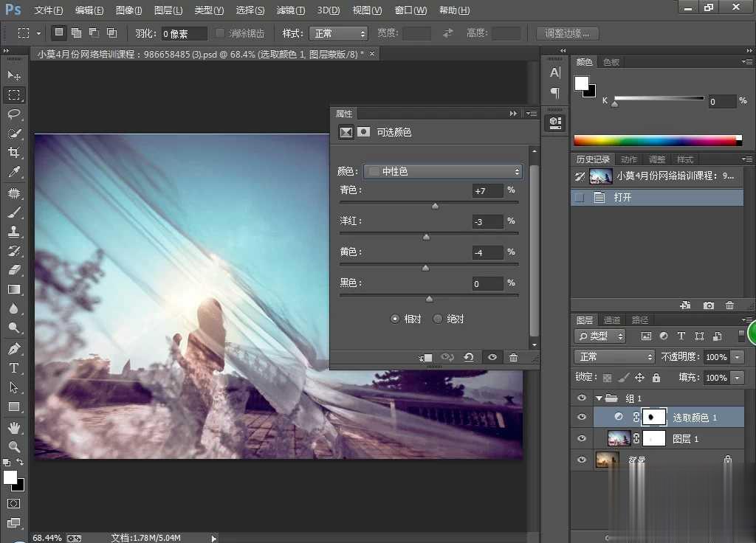Select the Horizontal Type tool
This screenshot has width=756, height=543.
(14, 367)
